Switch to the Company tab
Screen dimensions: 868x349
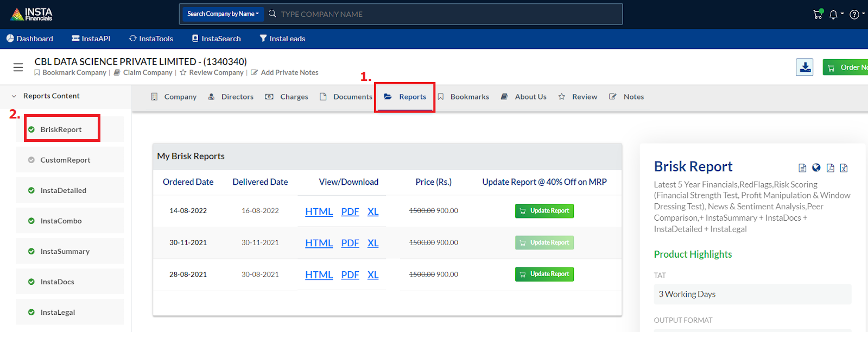coord(174,97)
